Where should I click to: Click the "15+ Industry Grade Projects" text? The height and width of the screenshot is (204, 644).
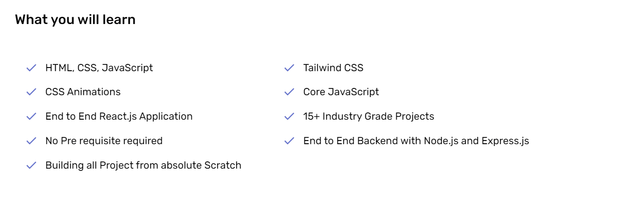(x=368, y=117)
